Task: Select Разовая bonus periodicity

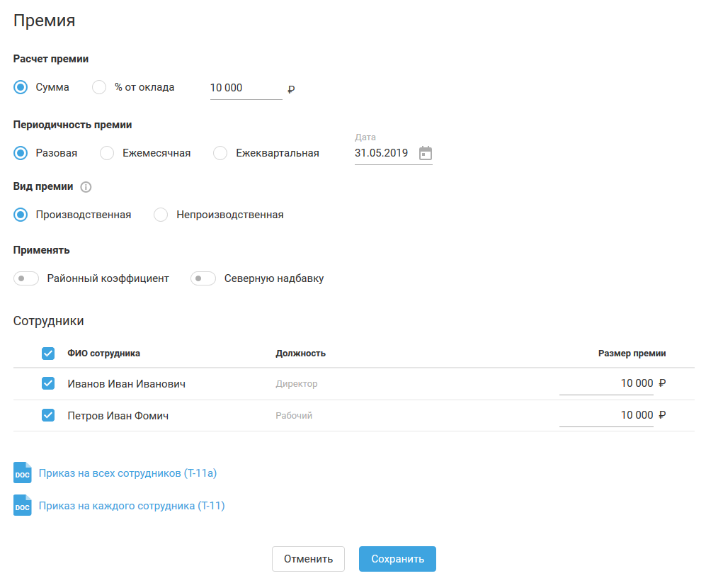Action: point(21,153)
